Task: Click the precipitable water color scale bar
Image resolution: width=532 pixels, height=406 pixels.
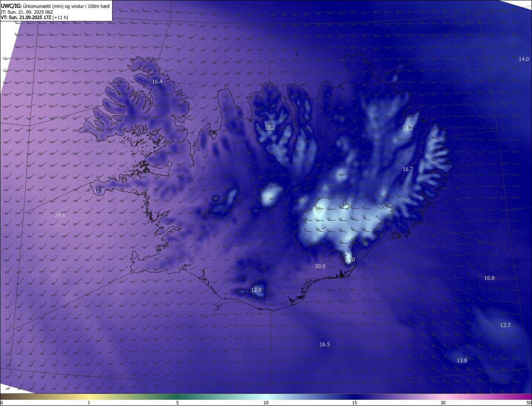Action: coord(266,396)
